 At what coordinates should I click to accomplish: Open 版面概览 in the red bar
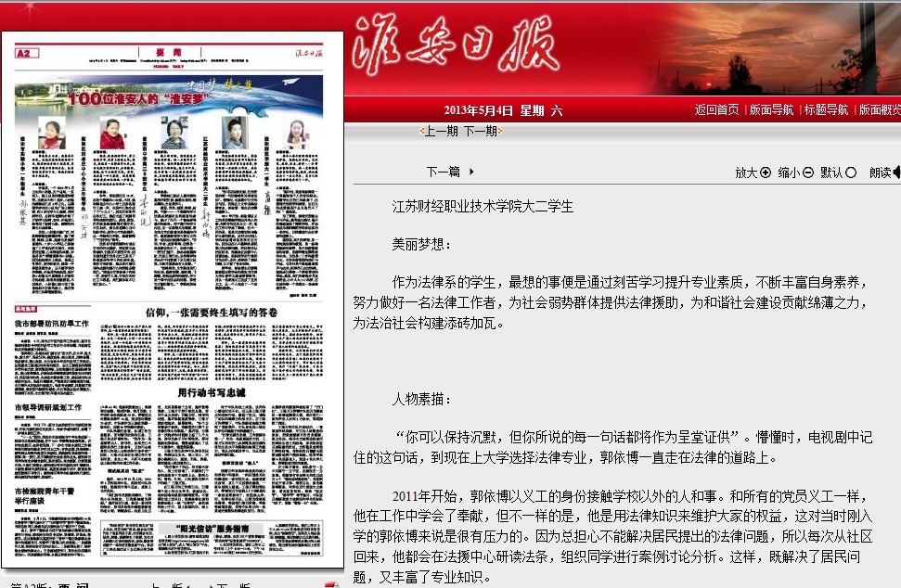click(880, 109)
